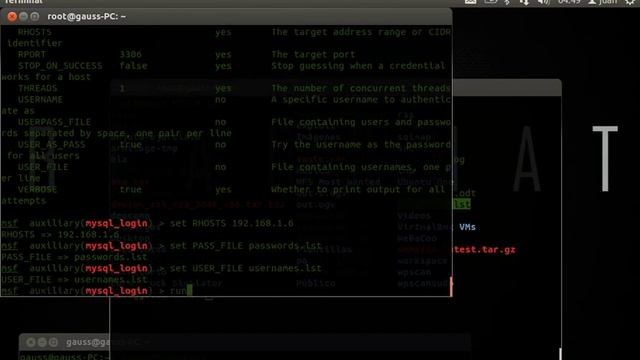Click the THREADS option name
640x360 pixels.
(x=38, y=88)
